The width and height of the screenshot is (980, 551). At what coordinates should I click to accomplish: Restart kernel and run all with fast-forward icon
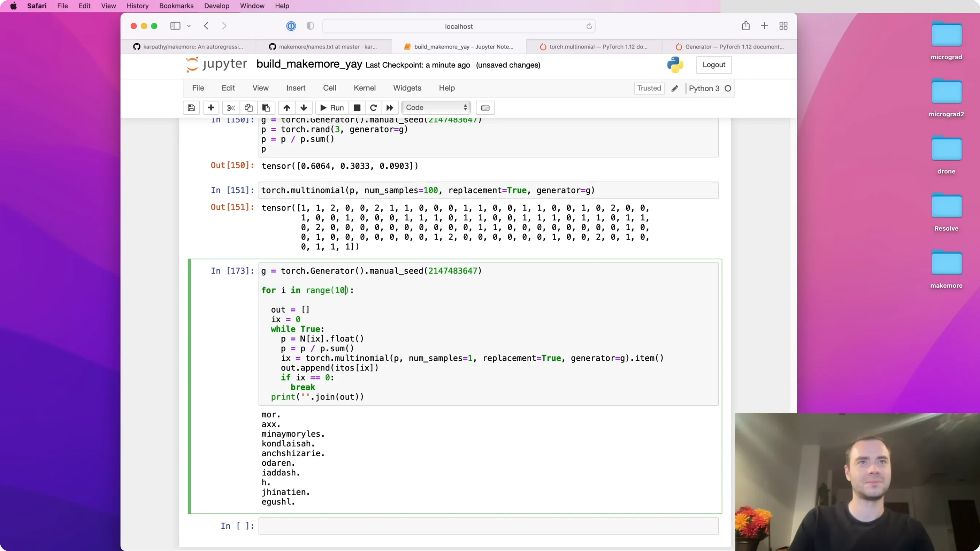[x=390, y=108]
